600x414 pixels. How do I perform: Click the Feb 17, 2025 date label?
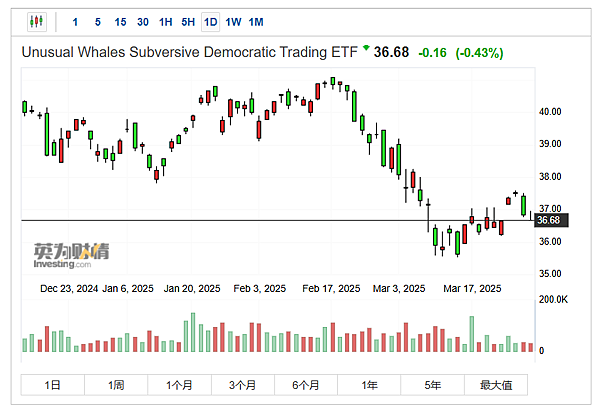(331, 288)
